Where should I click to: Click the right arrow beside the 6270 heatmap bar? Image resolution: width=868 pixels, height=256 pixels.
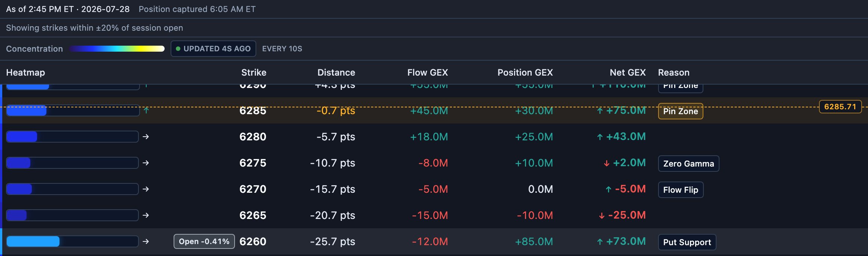(146, 189)
